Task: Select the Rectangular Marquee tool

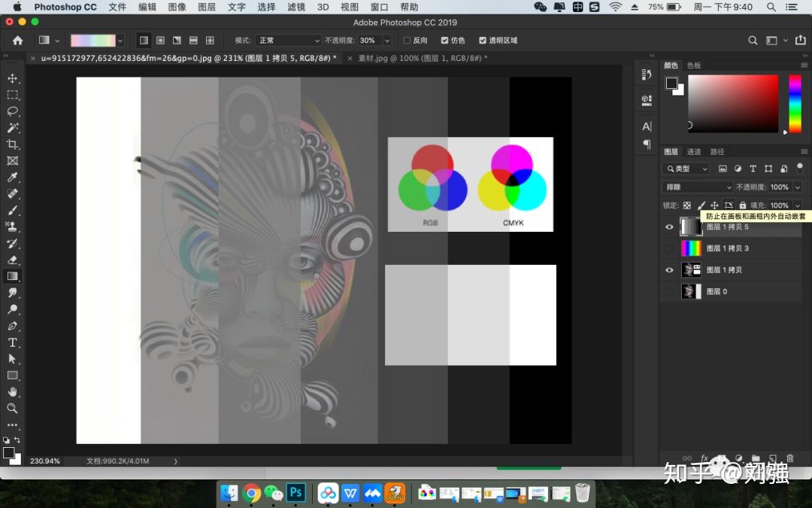Action: 13,95
